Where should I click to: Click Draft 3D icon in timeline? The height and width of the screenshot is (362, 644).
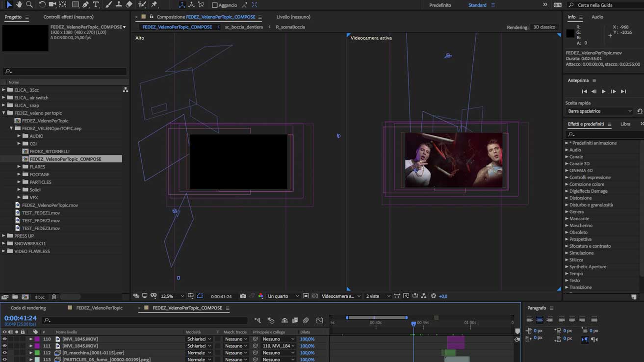point(271,320)
